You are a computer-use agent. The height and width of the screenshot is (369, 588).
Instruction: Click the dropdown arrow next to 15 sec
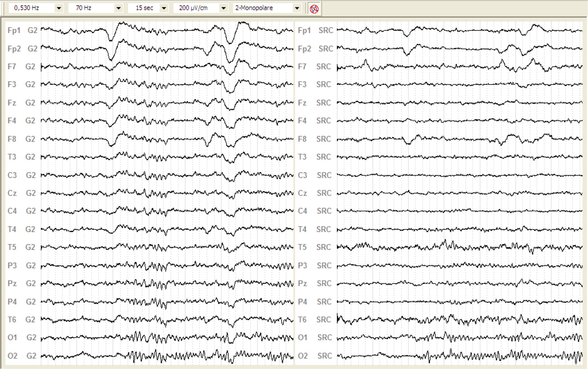coord(164,7)
